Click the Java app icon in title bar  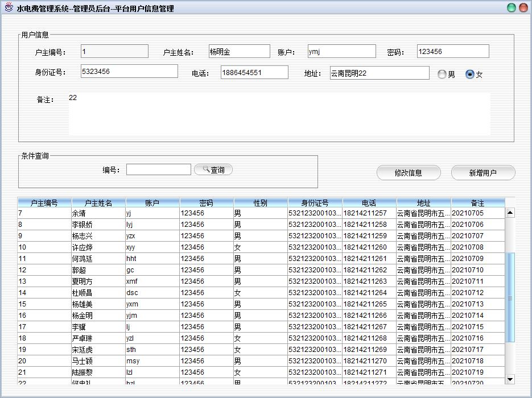tap(9, 7)
